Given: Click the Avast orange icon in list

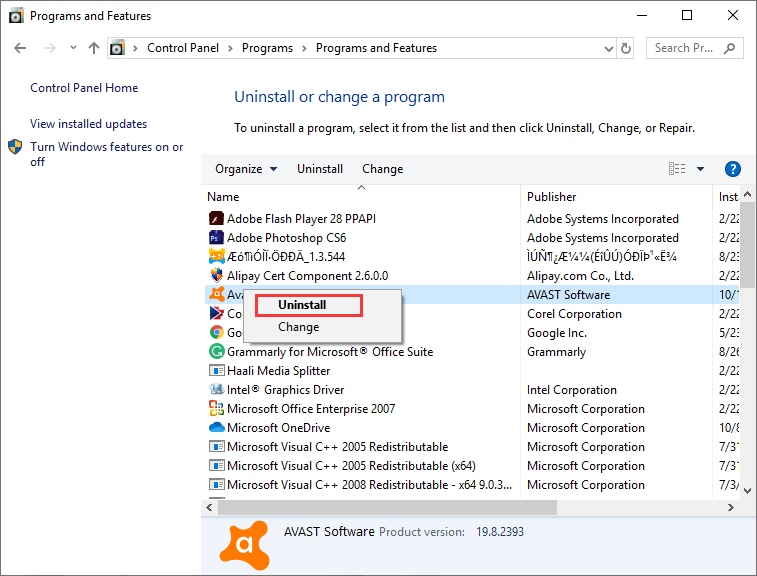Looking at the screenshot, I should [216, 294].
